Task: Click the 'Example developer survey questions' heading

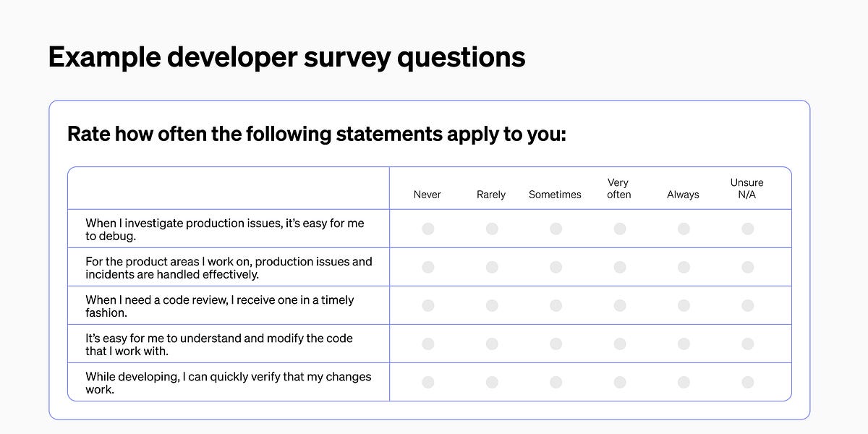Action: coord(286,57)
